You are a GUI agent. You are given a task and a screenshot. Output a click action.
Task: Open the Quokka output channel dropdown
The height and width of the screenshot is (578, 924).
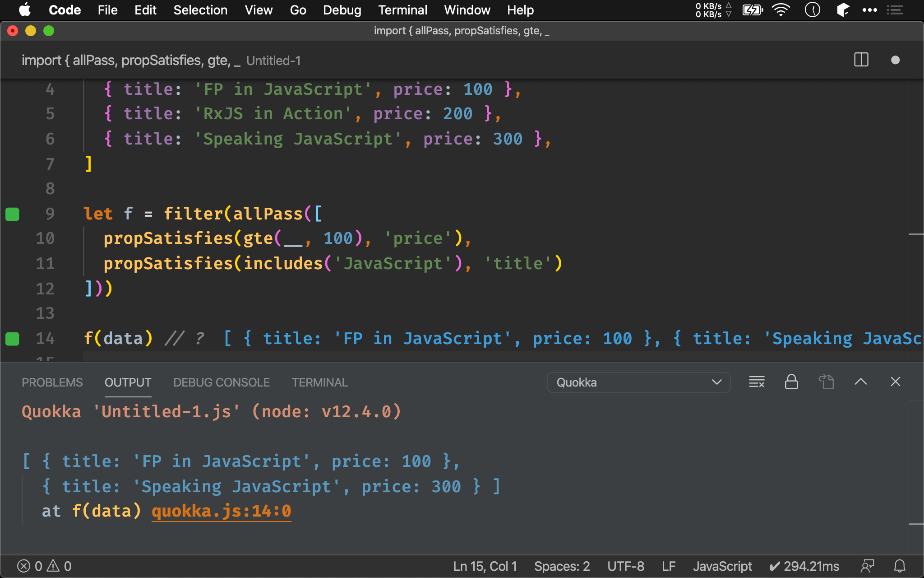tap(638, 382)
